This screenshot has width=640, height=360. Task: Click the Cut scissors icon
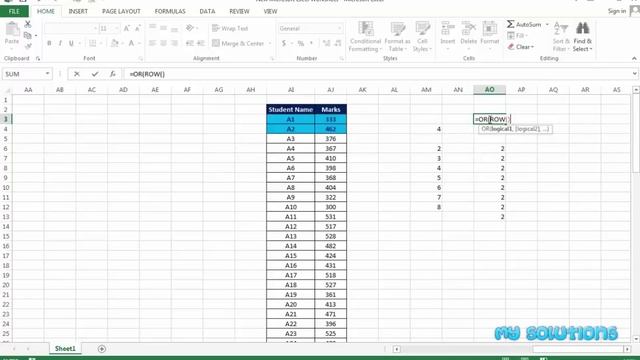click(28, 24)
